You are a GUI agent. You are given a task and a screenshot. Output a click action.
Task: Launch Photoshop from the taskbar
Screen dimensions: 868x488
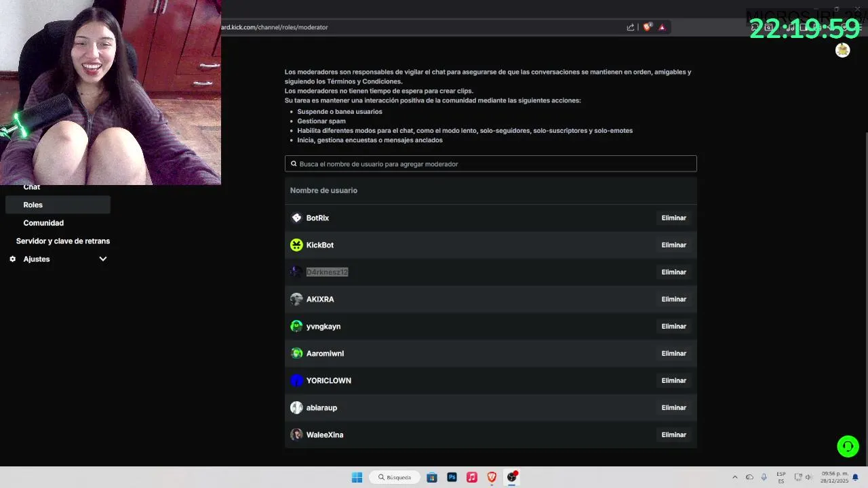coord(452,477)
